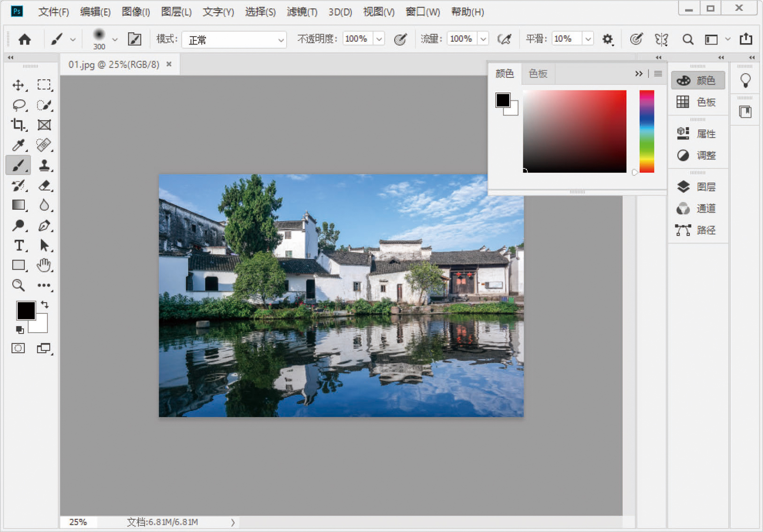Open the 滤镜(T) menu
Viewport: 763px width, 532px height.
[x=302, y=12]
